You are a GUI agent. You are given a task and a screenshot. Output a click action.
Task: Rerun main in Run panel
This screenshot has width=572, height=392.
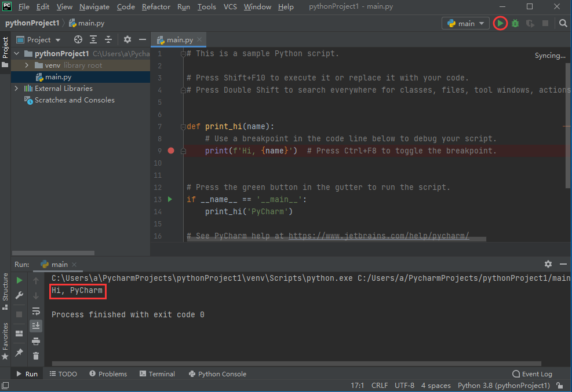coord(19,280)
